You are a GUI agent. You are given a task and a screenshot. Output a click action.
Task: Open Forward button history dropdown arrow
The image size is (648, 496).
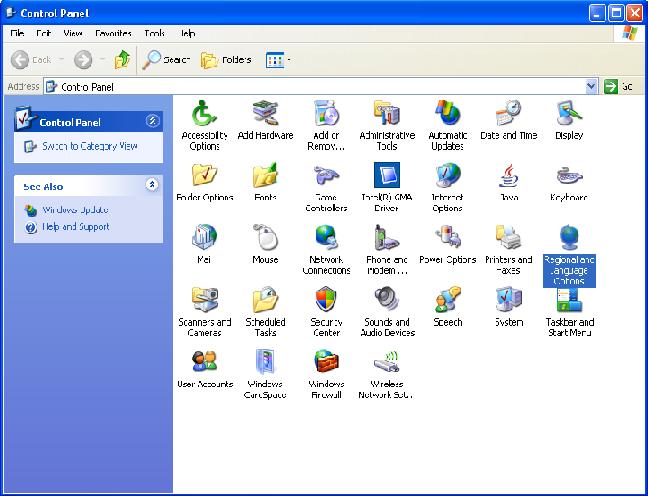[x=103, y=60]
